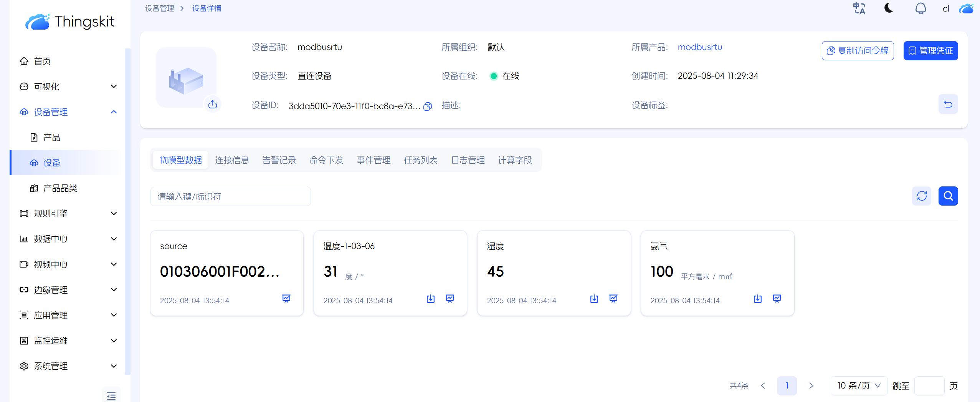Click the upload device image icon
The image size is (980, 402).
[213, 104]
